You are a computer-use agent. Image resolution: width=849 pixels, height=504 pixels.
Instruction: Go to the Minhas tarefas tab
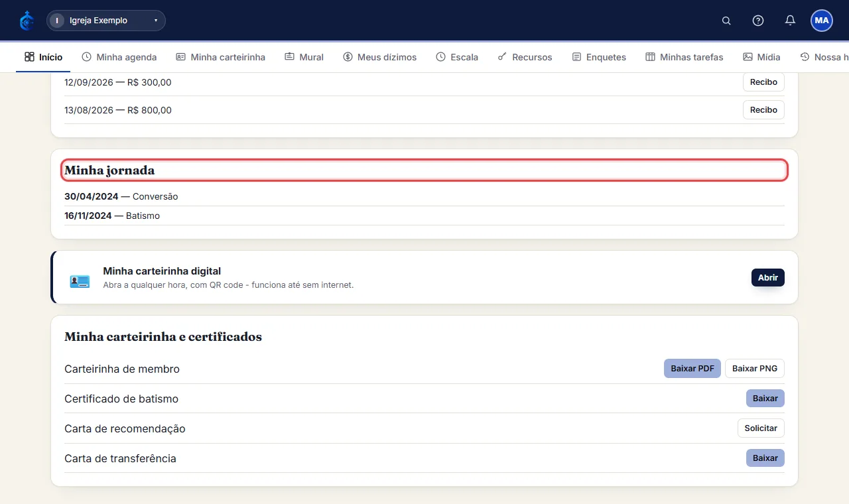[684, 57]
